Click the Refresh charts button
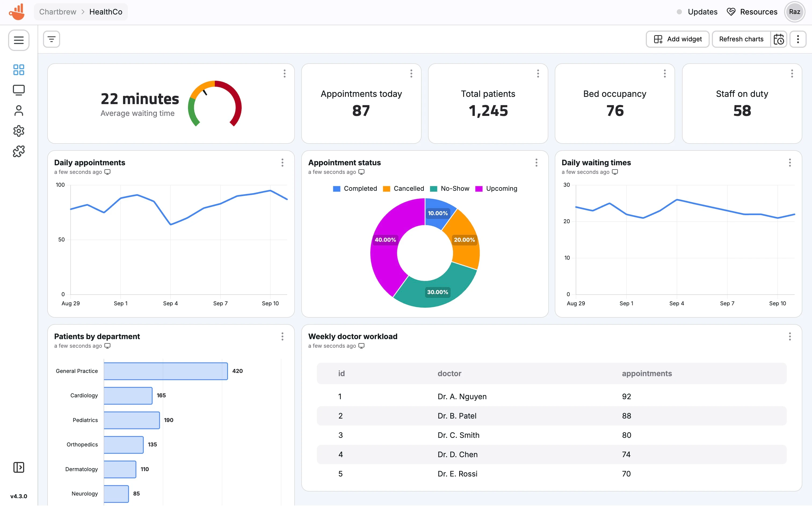This screenshot has width=812, height=506. (741, 39)
